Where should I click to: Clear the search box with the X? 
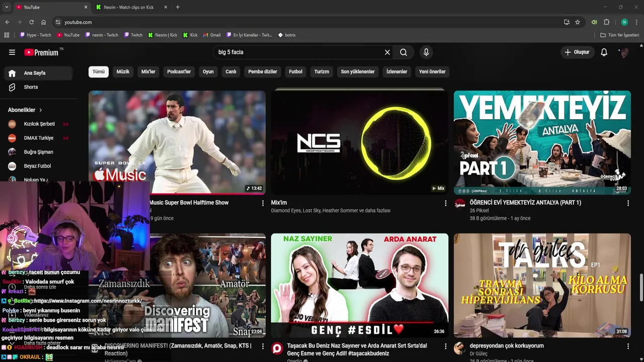click(387, 52)
